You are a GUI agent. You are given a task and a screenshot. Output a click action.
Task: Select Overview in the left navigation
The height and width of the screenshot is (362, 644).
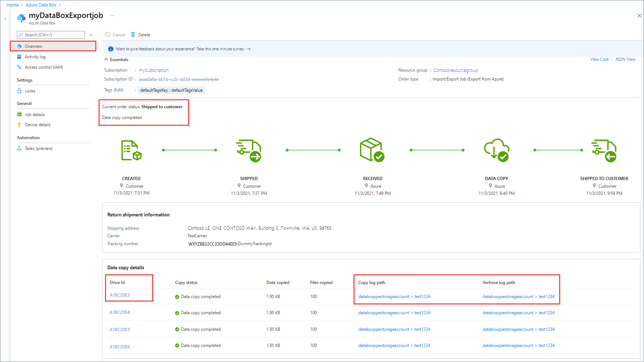33,46
